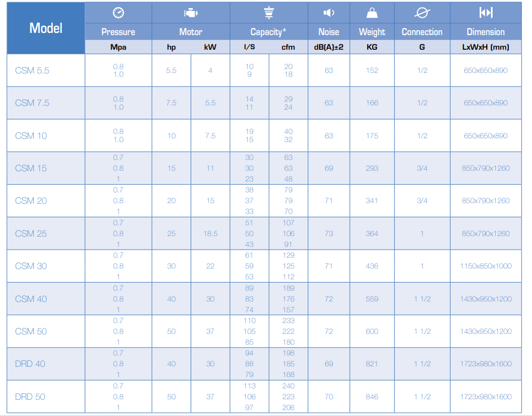Screen dimensions: 532x416
Task: Click the CSM 40 connection 1 1/2 cell
Action: click(422, 299)
